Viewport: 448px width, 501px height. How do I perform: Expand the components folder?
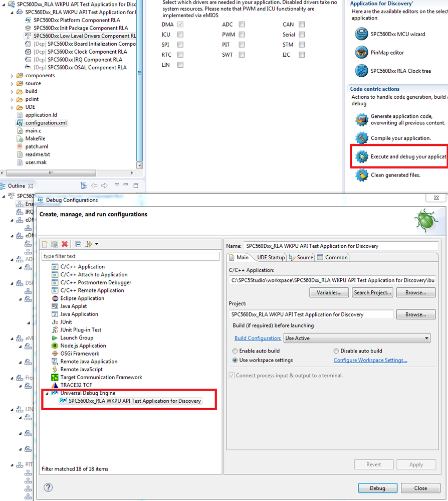[x=12, y=76]
